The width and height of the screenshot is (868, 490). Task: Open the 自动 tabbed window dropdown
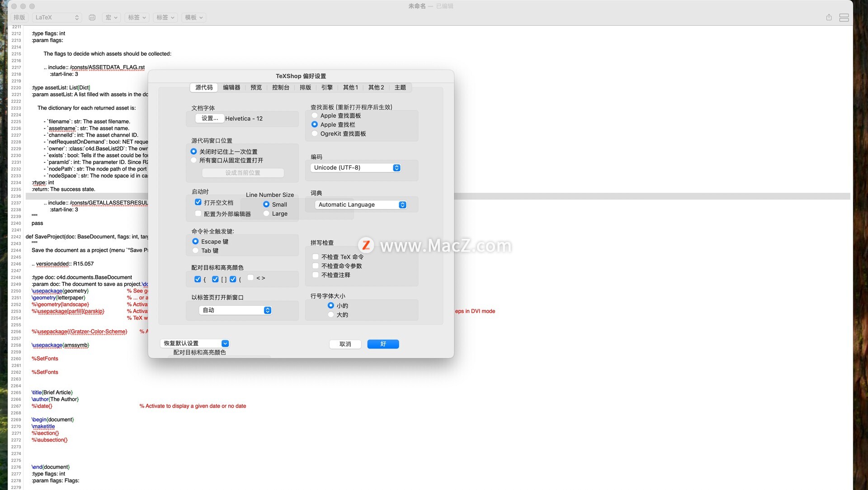tap(235, 310)
